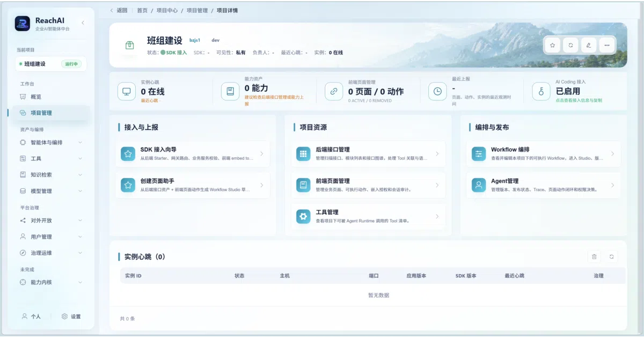The image size is (644, 338).
Task: Click the 后端接口管理 grid icon
Action: [303, 154]
